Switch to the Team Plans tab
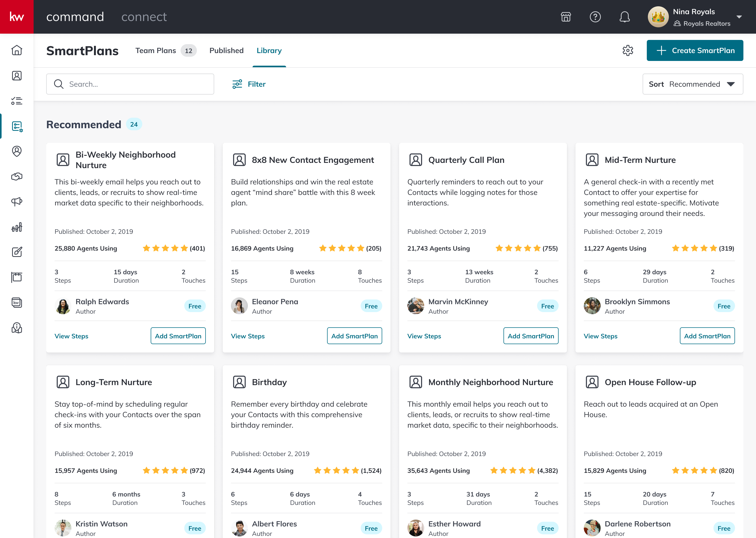The image size is (756, 538). click(x=156, y=50)
